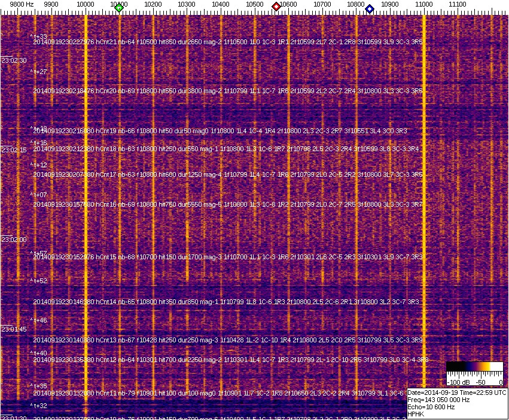Click the dB color scale gradient bar
This screenshot has height=420, width=509.
coord(476,367)
